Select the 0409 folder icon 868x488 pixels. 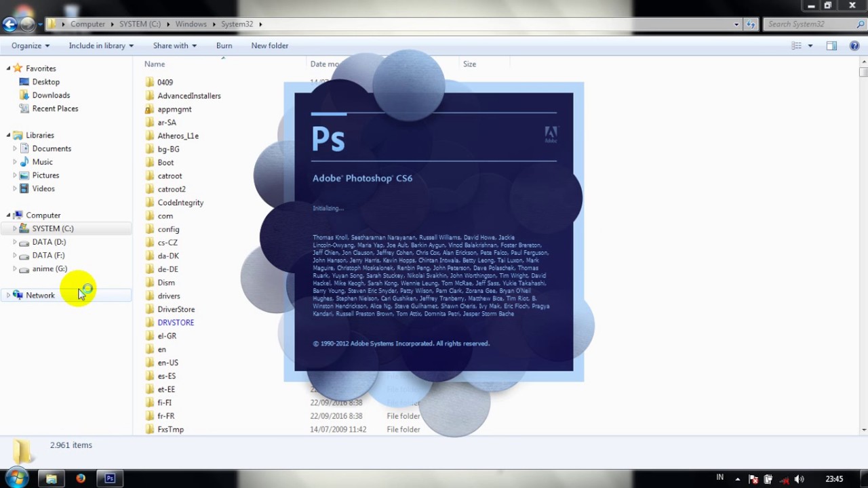click(x=150, y=82)
